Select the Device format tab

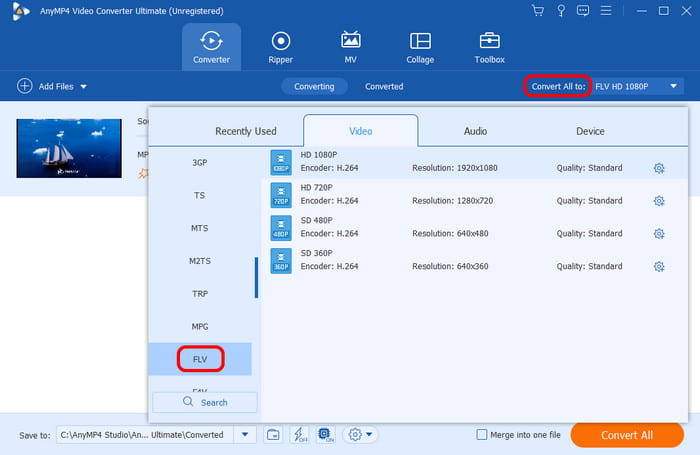point(590,131)
